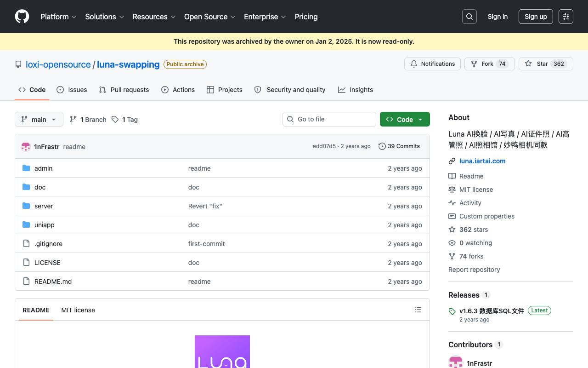
Task: Open appearance settings icon in header
Action: [566, 17]
